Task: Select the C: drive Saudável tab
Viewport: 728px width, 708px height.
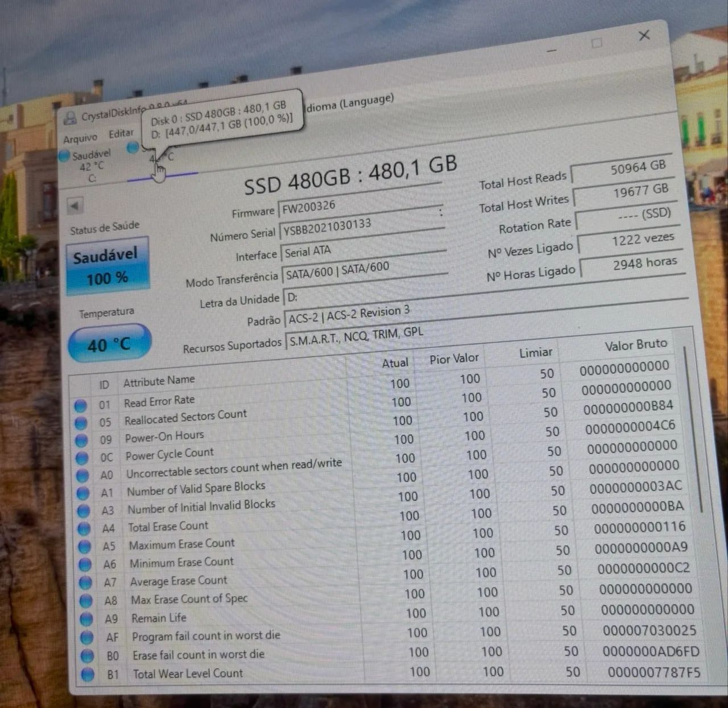Action: tap(91, 166)
